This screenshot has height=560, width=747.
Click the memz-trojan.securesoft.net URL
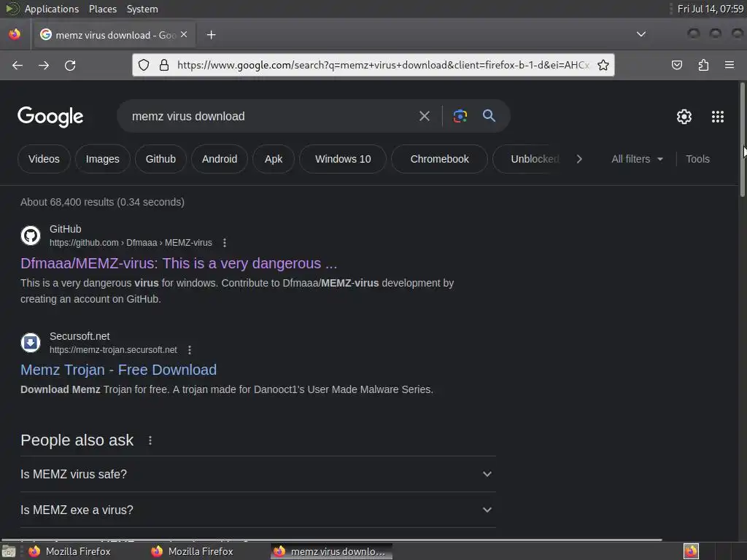coord(113,350)
